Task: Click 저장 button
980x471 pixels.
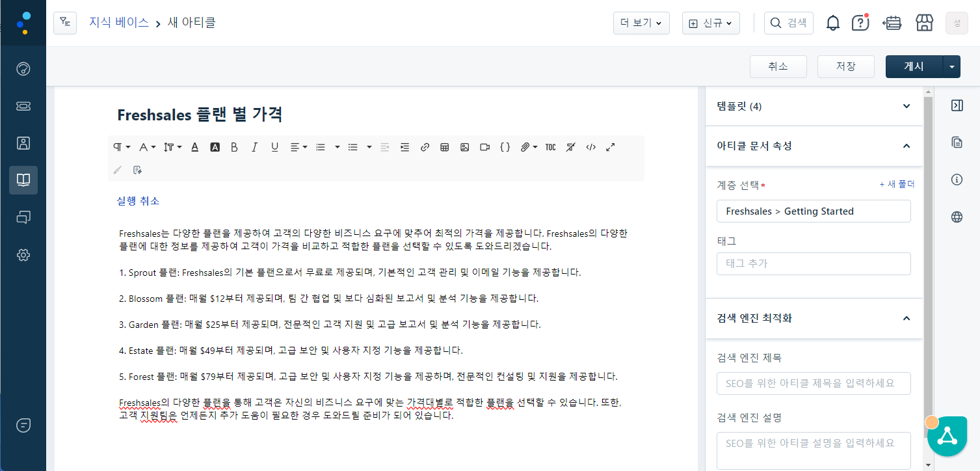Action: pyautogui.click(x=845, y=66)
